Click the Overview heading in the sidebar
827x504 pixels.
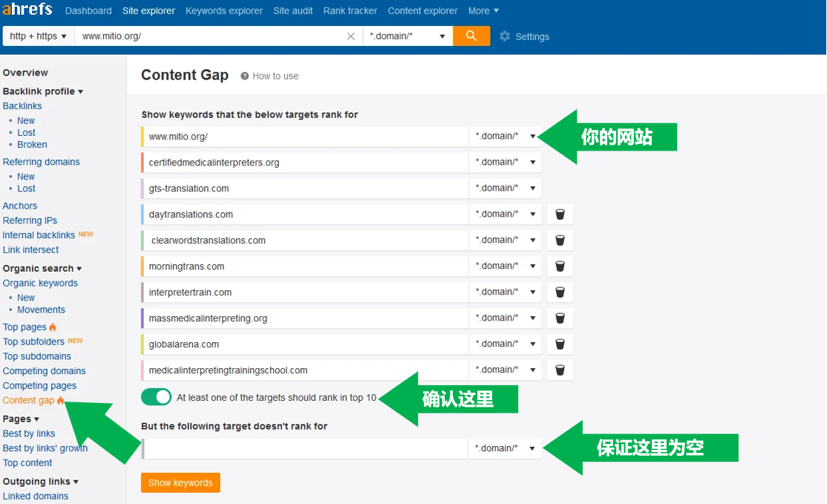(25, 72)
